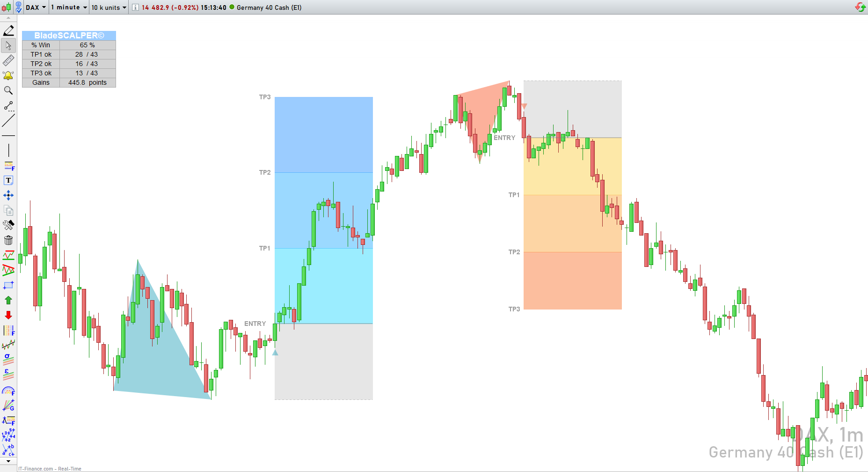Select the pencil drawing tool
This screenshot has width=868, height=472.
pos(8,31)
